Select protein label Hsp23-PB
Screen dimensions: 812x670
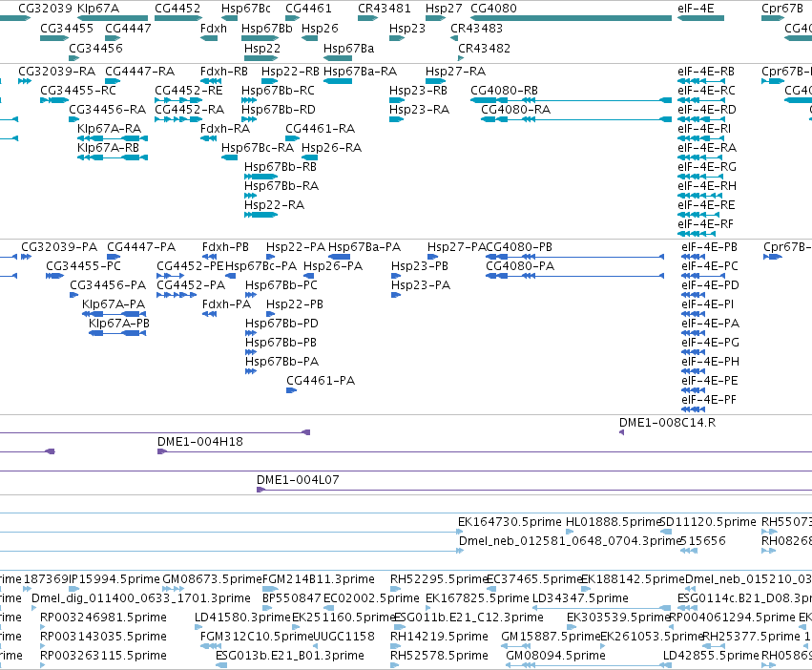click(420, 266)
